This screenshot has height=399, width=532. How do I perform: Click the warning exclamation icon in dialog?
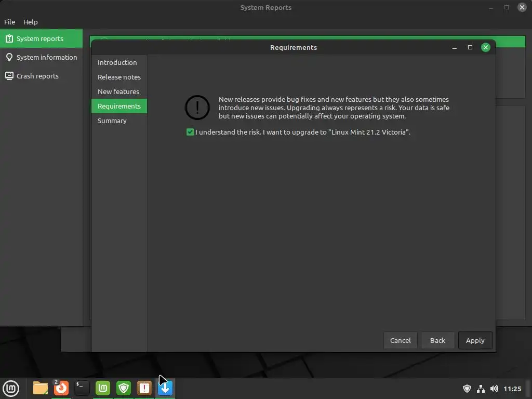[x=197, y=108]
